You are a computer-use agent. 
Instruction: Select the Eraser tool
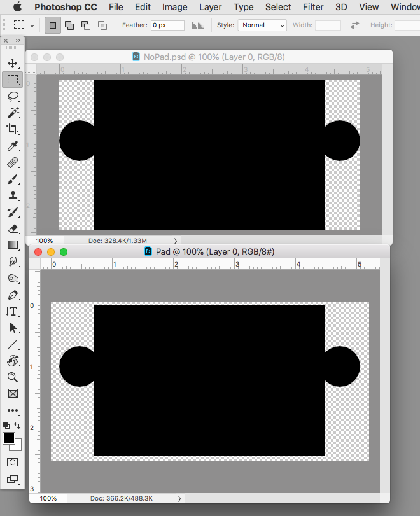(x=13, y=228)
